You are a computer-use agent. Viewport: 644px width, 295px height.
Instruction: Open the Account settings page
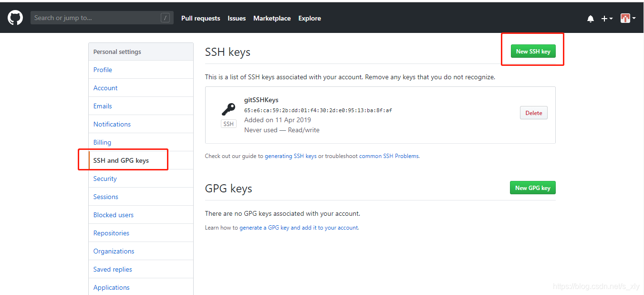[141, 88]
